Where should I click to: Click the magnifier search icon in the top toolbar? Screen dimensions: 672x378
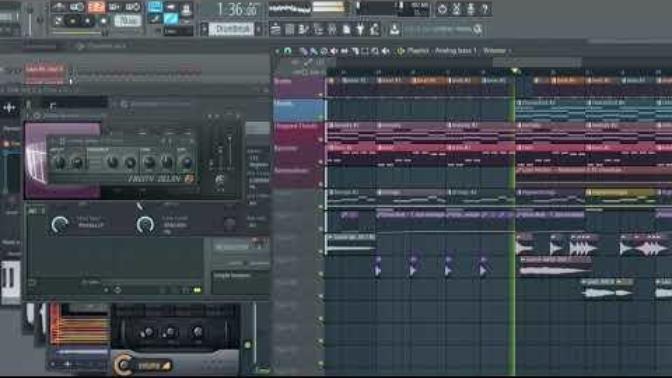click(477, 29)
